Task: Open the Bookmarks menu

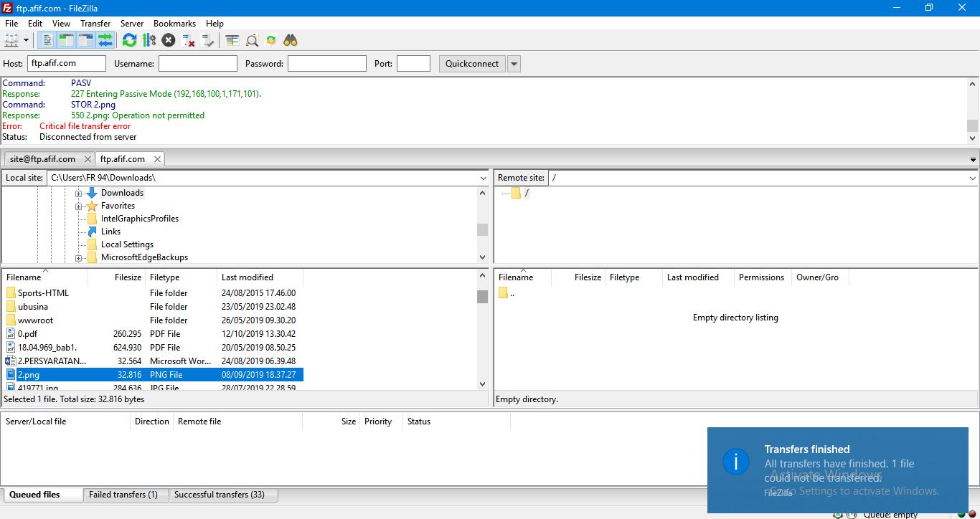Action: click(174, 24)
